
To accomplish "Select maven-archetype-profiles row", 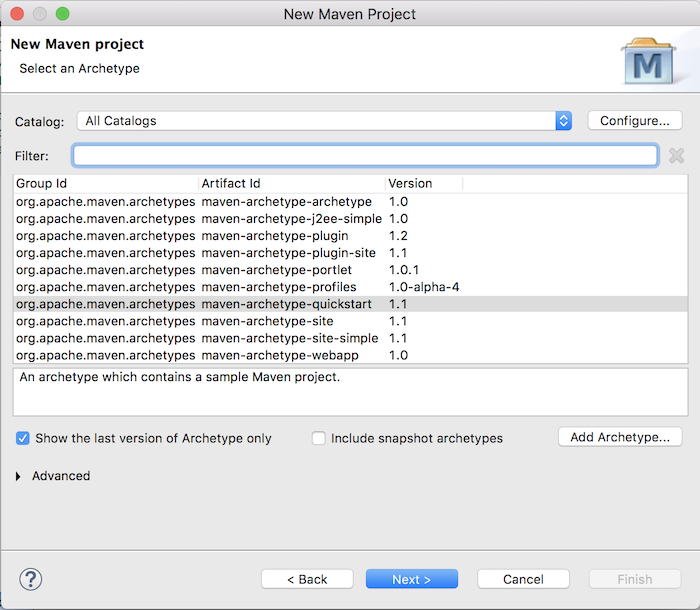I will tap(350, 287).
